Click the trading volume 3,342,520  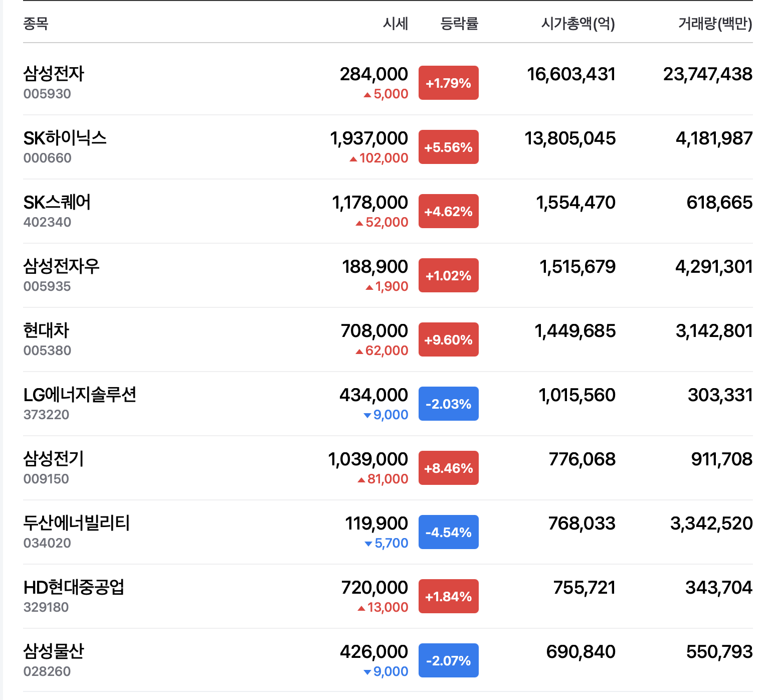(711, 523)
